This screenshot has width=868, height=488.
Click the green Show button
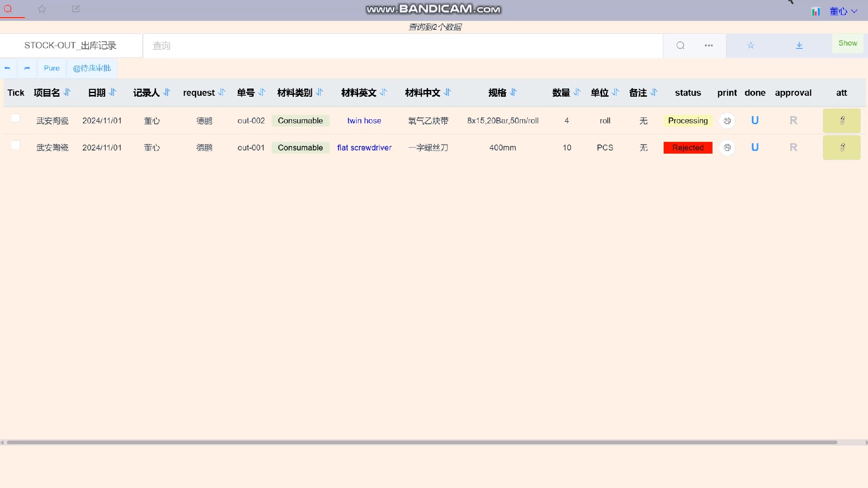point(848,43)
